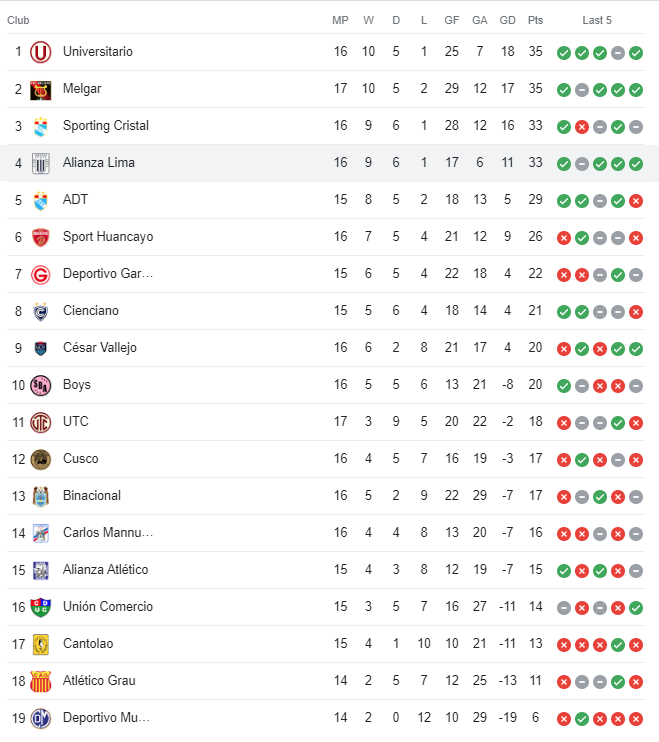Open the César Vallejo team link
The height and width of the screenshot is (742, 659).
pos(99,348)
